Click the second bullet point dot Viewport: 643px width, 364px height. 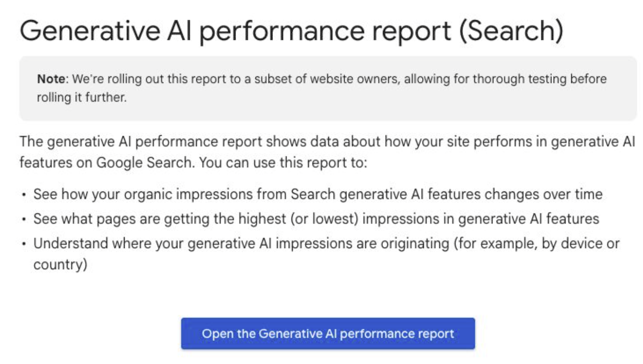24,219
